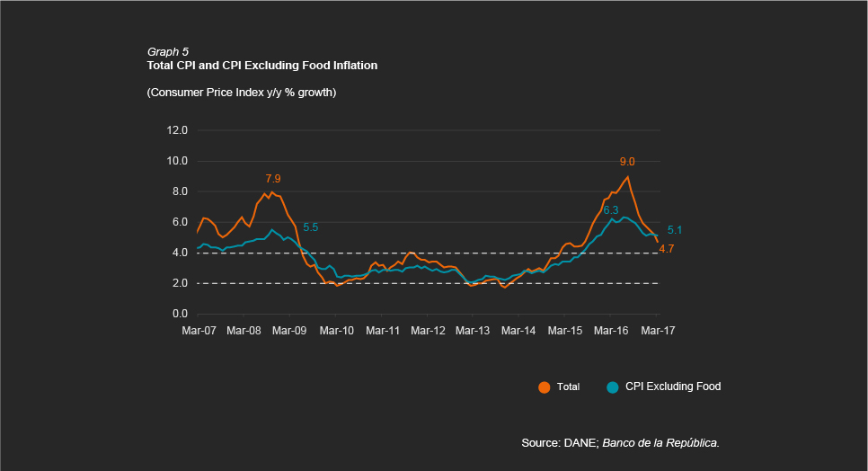Click the Consumer Price Index subtitle
The image size is (868, 471).
[x=241, y=93]
